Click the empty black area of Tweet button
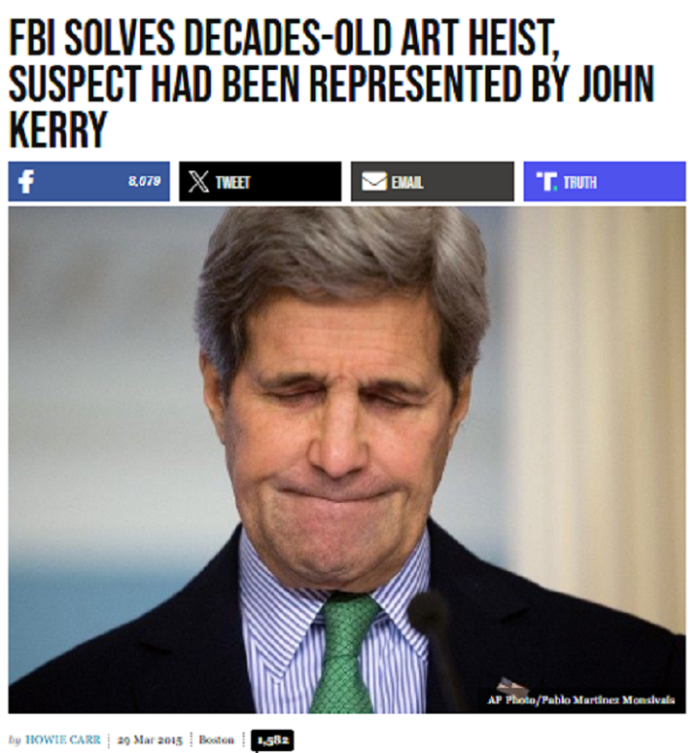700x753 pixels. pyautogui.click(x=295, y=182)
